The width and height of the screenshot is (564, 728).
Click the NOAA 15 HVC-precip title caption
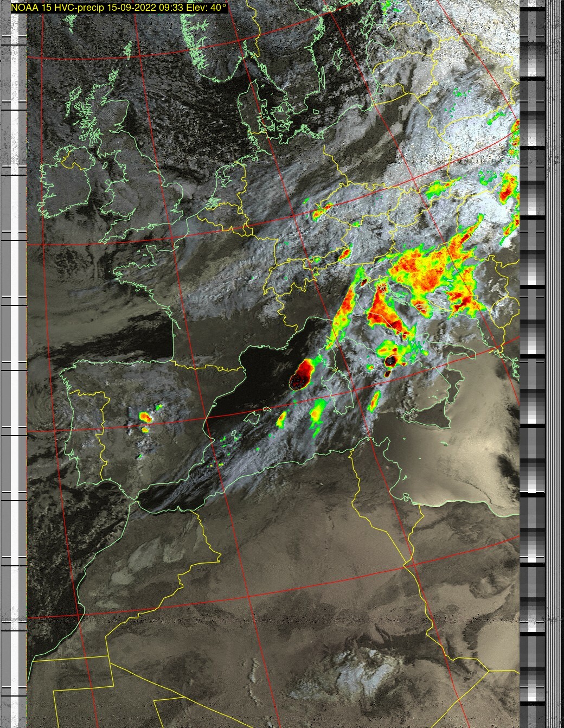pos(118,7)
